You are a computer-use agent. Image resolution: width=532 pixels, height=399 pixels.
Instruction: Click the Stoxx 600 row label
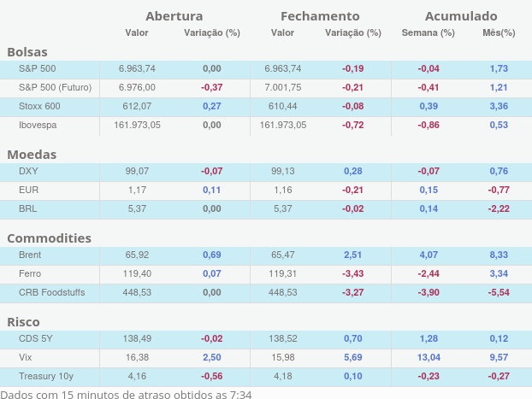click(x=39, y=106)
